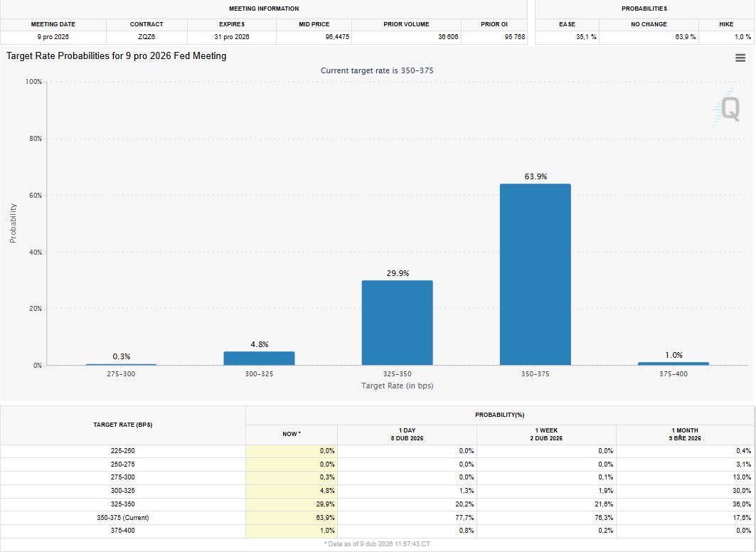Click the highlighted 63,9% NOW cell

click(x=291, y=518)
